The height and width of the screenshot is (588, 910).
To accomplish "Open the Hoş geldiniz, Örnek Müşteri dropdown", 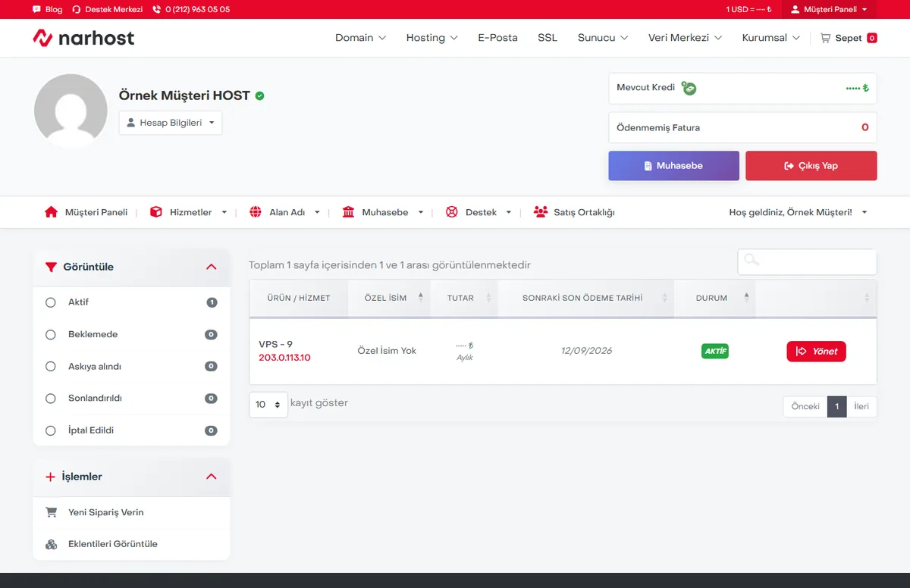I will pos(799,212).
